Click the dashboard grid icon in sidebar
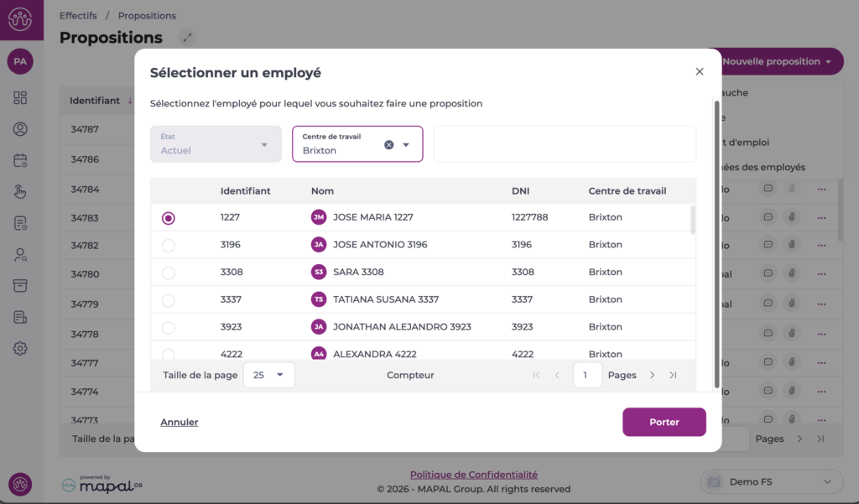The height and width of the screenshot is (504, 859). [x=20, y=98]
